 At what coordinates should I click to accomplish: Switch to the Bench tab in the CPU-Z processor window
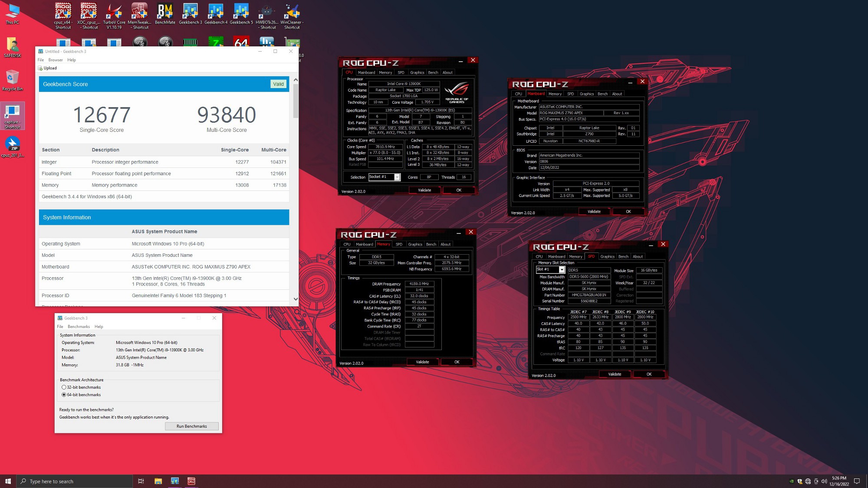point(433,72)
